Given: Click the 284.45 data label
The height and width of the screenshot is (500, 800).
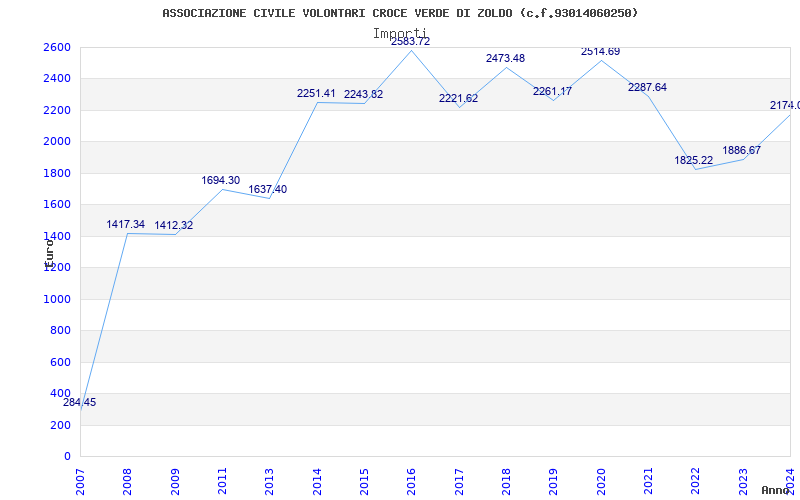Looking at the screenshot, I should coord(79,402).
